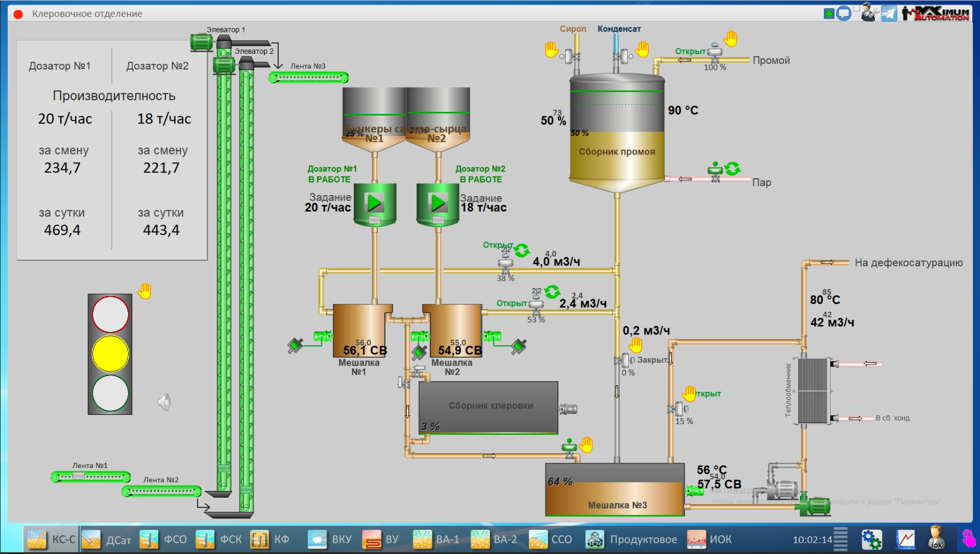Toggle Dosator №1 green play button

point(374,203)
